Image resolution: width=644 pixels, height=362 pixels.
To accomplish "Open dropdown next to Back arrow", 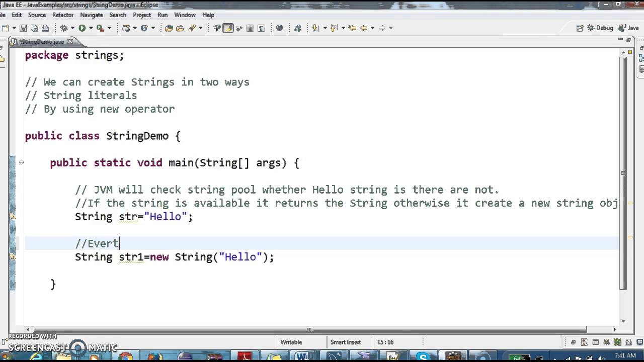I will click(372, 28).
